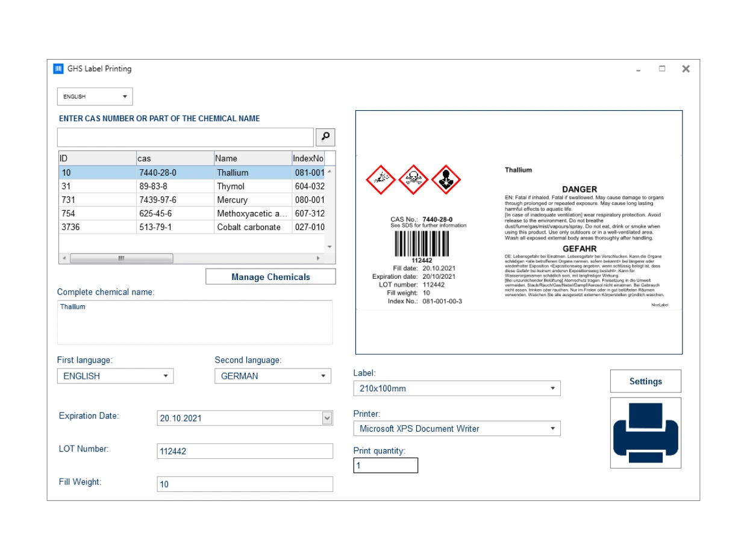Click the search magnifier icon

[325, 137]
